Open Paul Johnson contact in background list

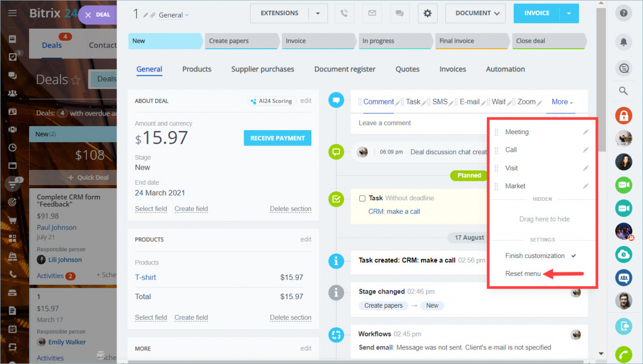(x=57, y=227)
